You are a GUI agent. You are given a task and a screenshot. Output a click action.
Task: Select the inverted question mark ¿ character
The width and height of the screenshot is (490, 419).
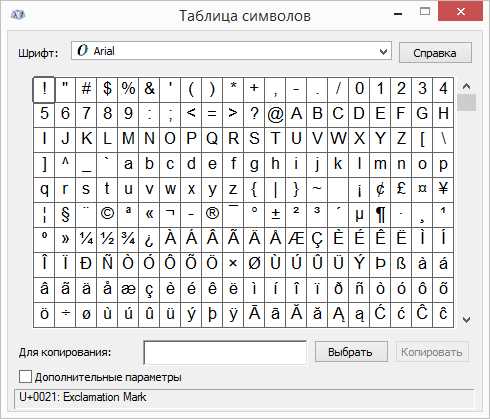click(149, 240)
